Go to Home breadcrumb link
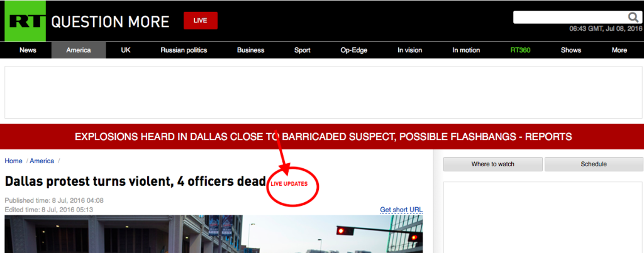Image resolution: width=644 pixels, height=253 pixels. [14, 161]
